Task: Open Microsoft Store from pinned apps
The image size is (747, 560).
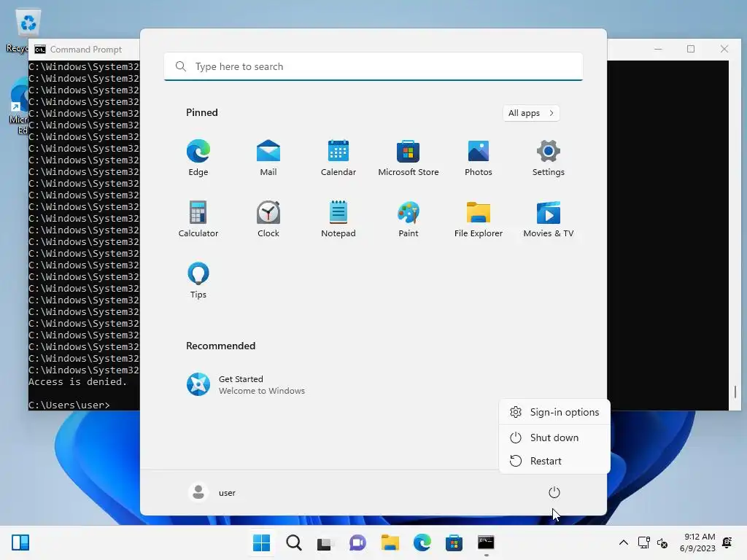Action: coord(409,157)
